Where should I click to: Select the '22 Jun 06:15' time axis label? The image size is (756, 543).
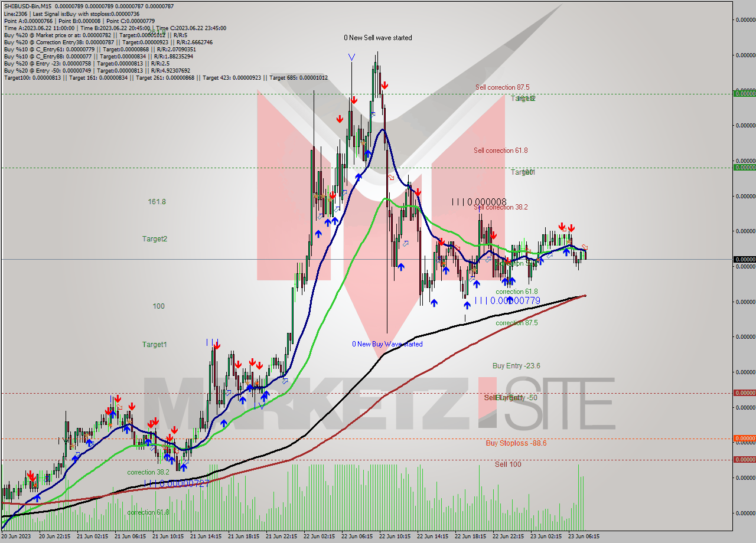click(x=357, y=537)
